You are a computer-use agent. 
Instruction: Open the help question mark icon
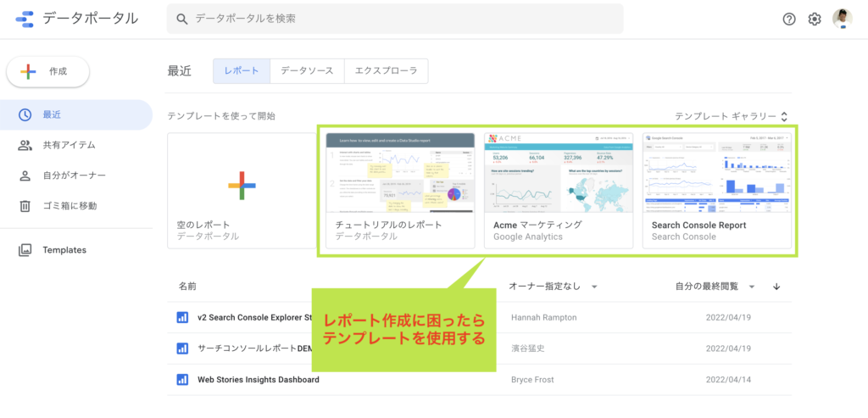coord(789,19)
